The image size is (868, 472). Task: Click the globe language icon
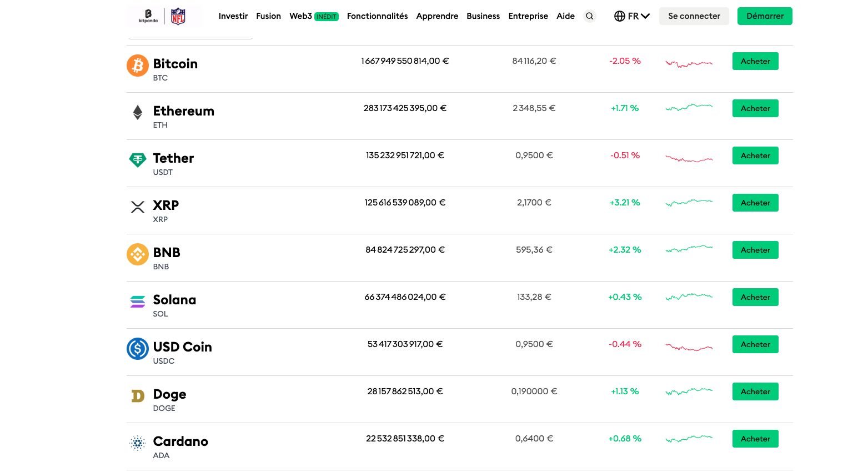(620, 16)
